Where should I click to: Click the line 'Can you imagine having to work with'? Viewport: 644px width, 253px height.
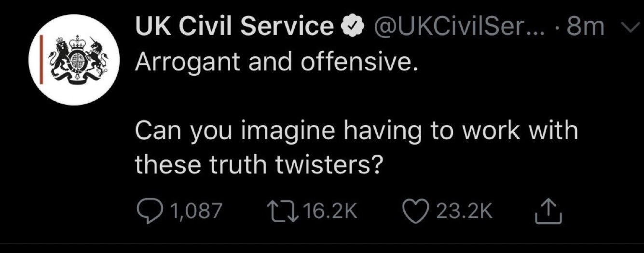click(356, 131)
